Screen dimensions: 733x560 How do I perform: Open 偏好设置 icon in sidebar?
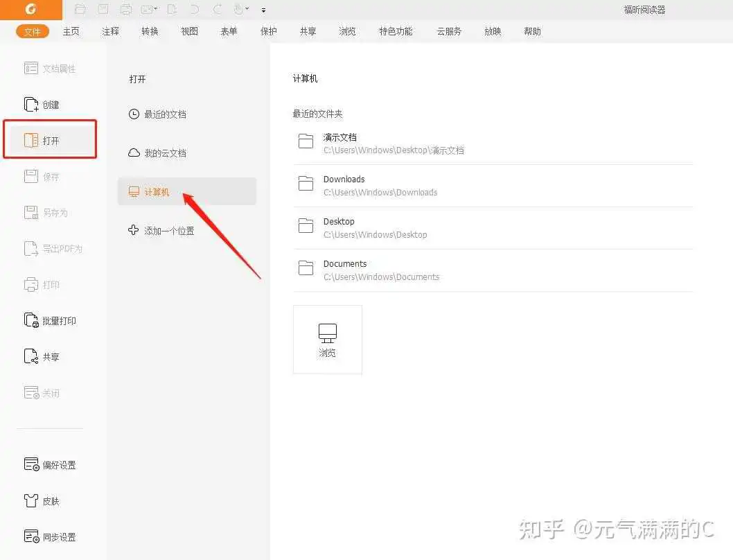[x=31, y=464]
